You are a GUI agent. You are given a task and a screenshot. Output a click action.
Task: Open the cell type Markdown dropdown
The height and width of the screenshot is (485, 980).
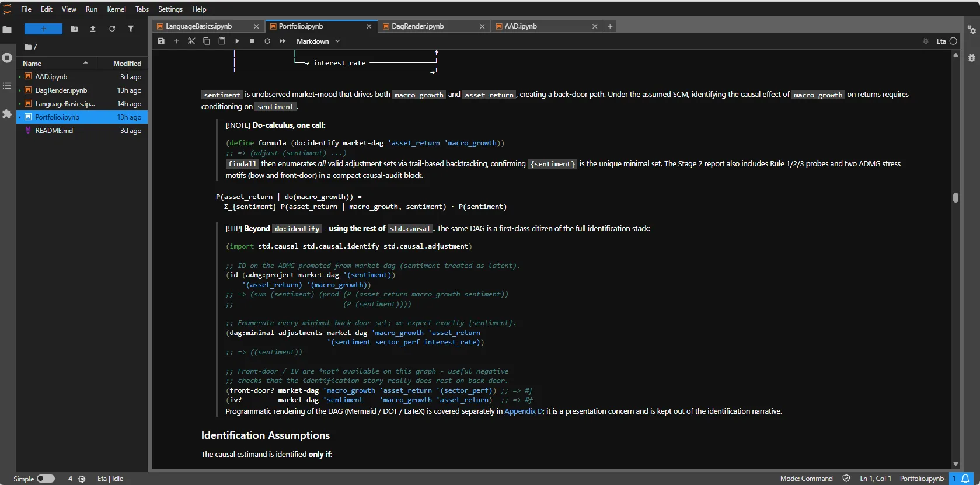pos(318,41)
